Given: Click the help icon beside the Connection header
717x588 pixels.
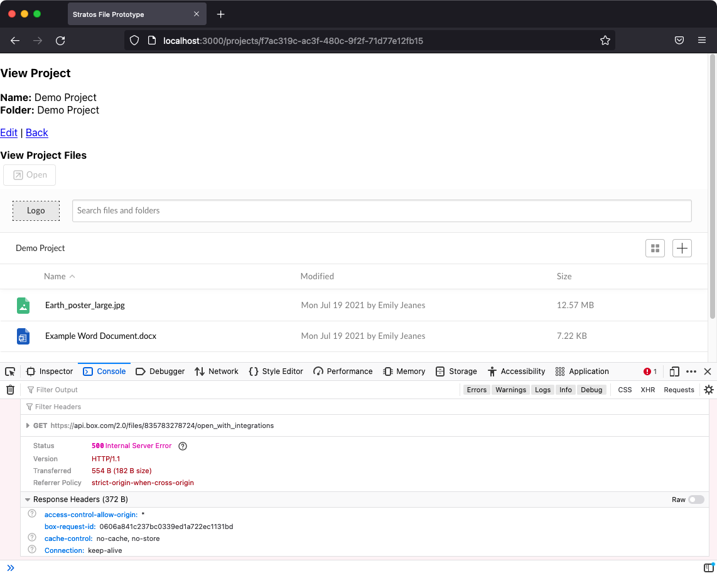Looking at the screenshot, I should 32,549.
